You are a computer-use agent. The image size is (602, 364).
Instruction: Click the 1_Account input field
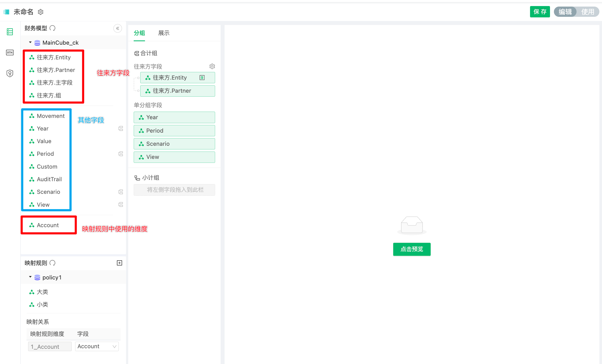tap(50, 346)
